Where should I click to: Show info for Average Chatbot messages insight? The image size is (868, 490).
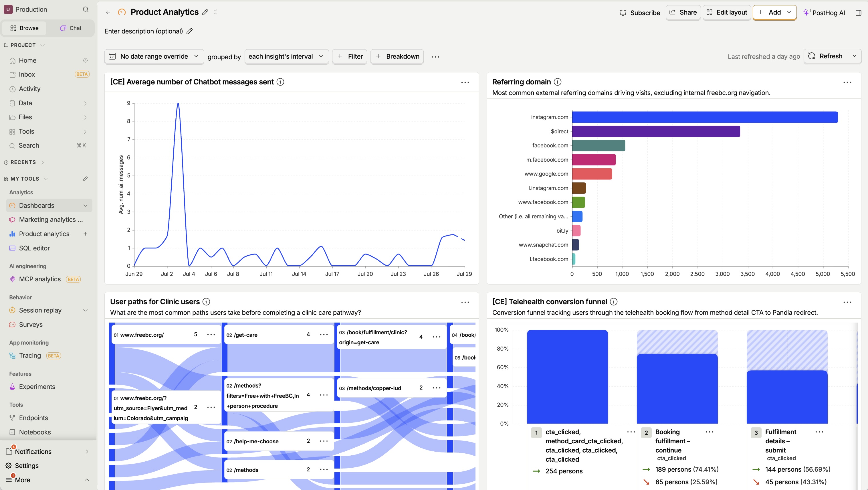click(280, 82)
